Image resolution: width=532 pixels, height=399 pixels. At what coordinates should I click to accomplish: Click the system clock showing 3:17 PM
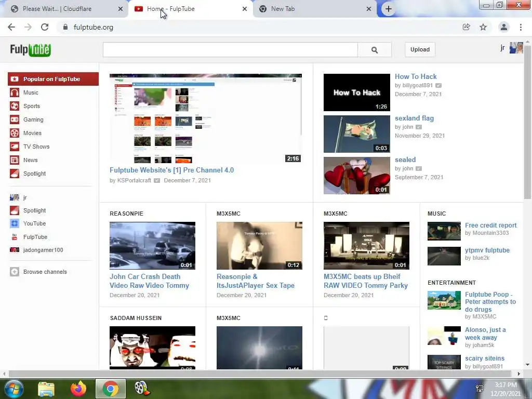tap(506, 385)
